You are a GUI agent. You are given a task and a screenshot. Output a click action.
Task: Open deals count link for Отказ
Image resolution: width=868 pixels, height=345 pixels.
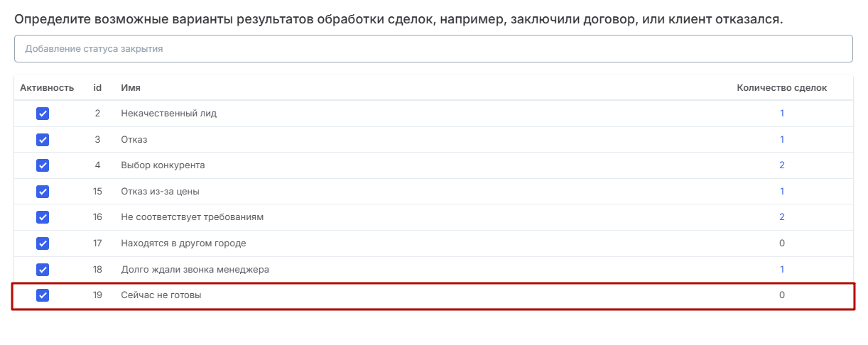point(782,140)
